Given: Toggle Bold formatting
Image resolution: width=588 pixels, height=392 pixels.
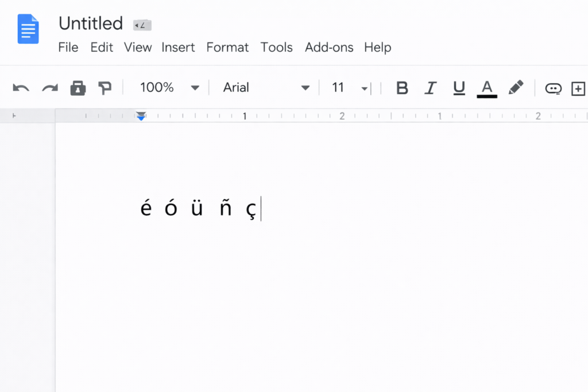Looking at the screenshot, I should tap(402, 88).
